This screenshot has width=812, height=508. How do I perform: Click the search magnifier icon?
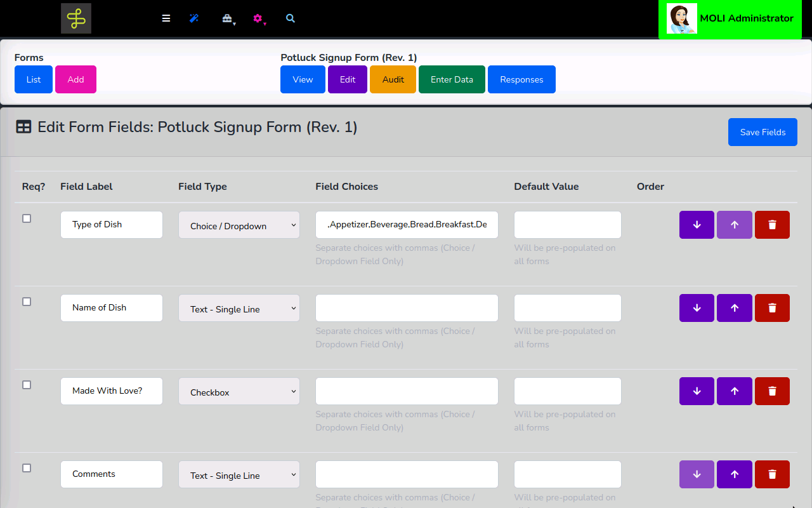[x=291, y=18]
